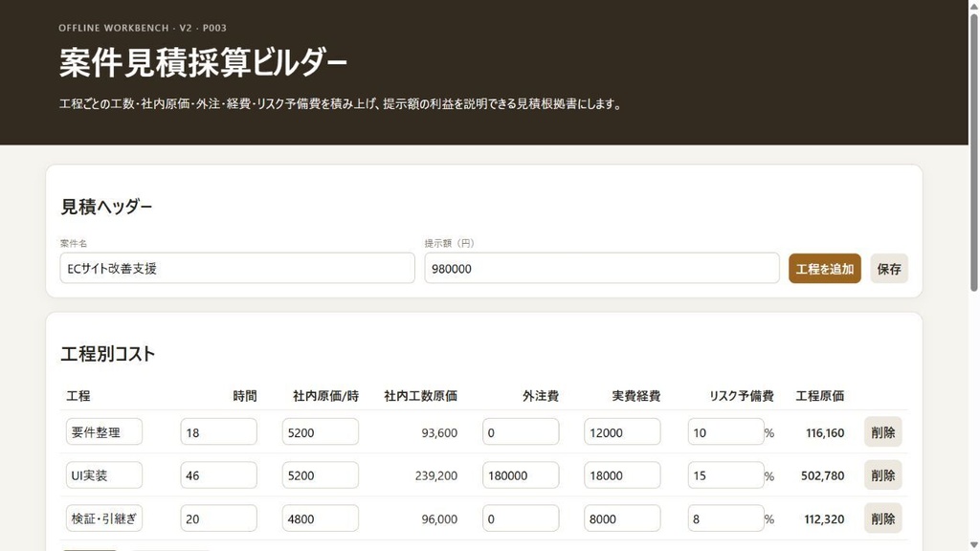Click the 工程原価 value 112,320
This screenshot has width=980, height=551.
click(824, 518)
